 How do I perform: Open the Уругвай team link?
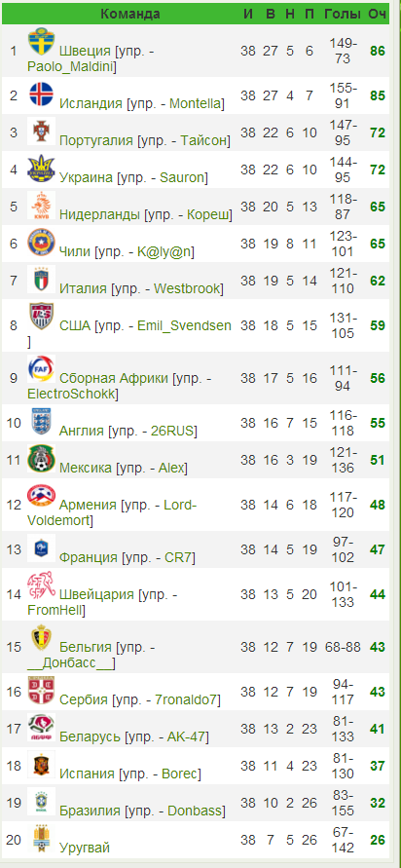click(85, 848)
